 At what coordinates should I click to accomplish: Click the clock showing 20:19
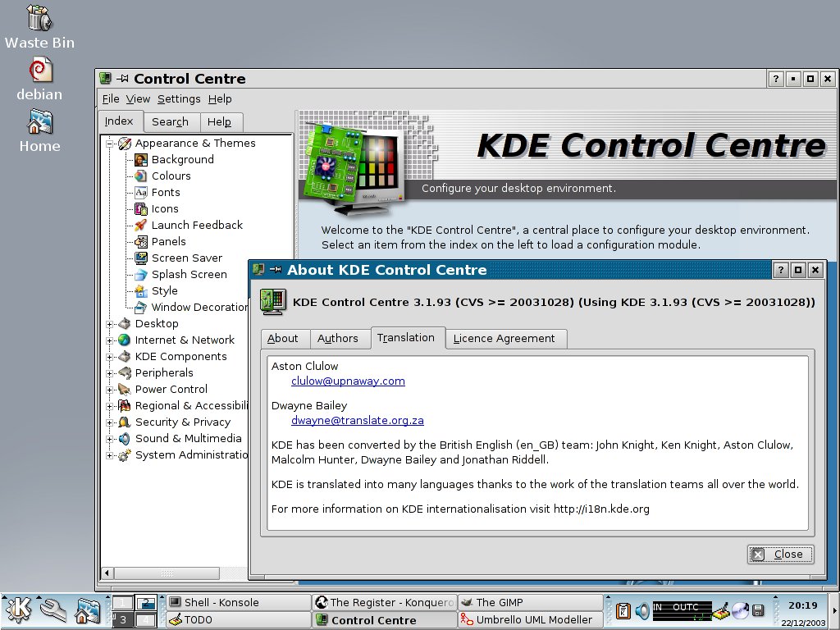(x=803, y=605)
